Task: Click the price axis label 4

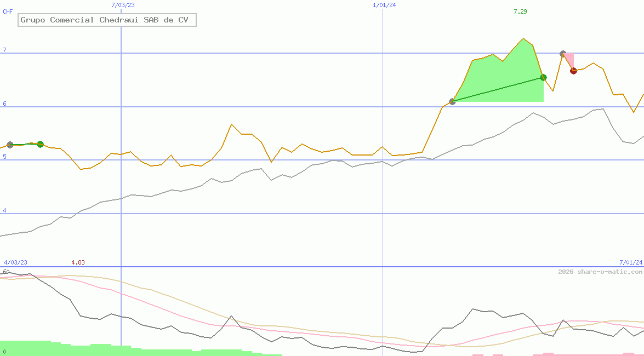Action: pyautogui.click(x=4, y=211)
